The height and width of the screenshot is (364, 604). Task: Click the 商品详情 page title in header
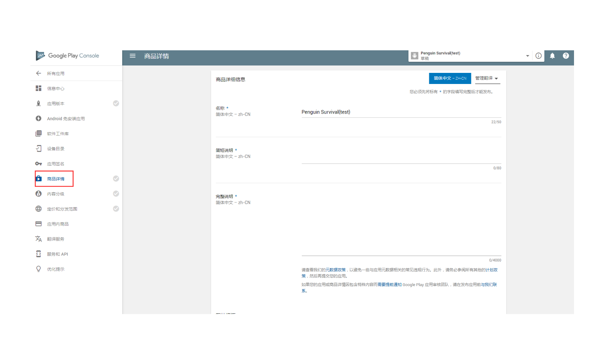pyautogui.click(x=157, y=56)
